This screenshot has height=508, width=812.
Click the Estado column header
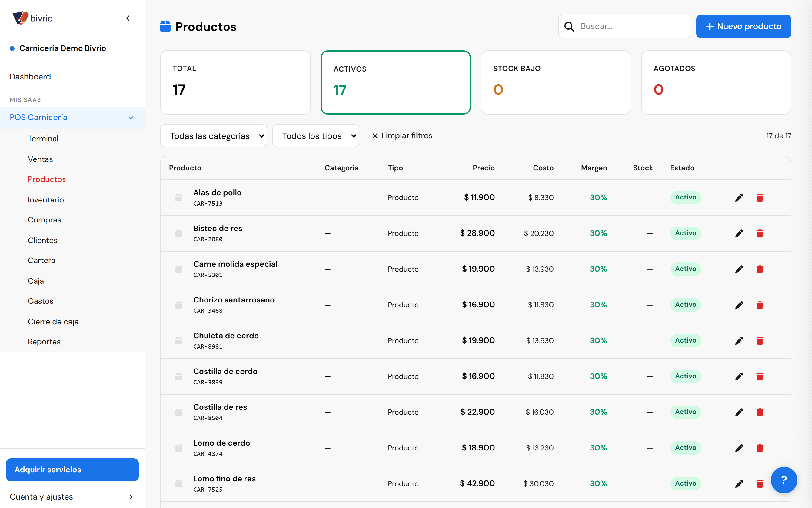click(x=682, y=168)
